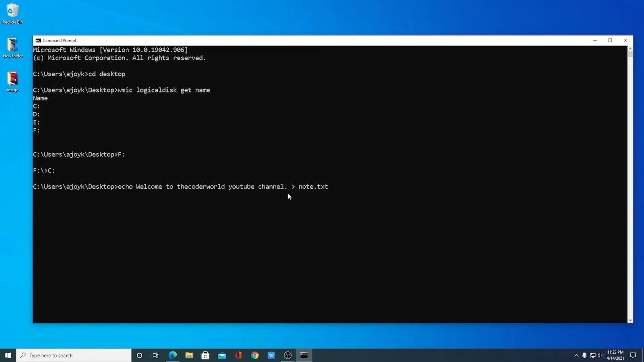The image size is (644, 362).
Task: Open the date and time flyout
Action: 615,355
